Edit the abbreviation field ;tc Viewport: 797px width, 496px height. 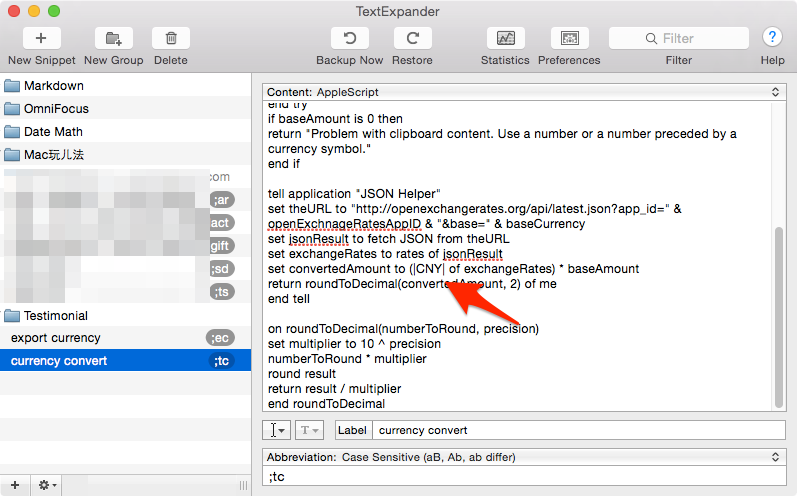tap(524, 477)
